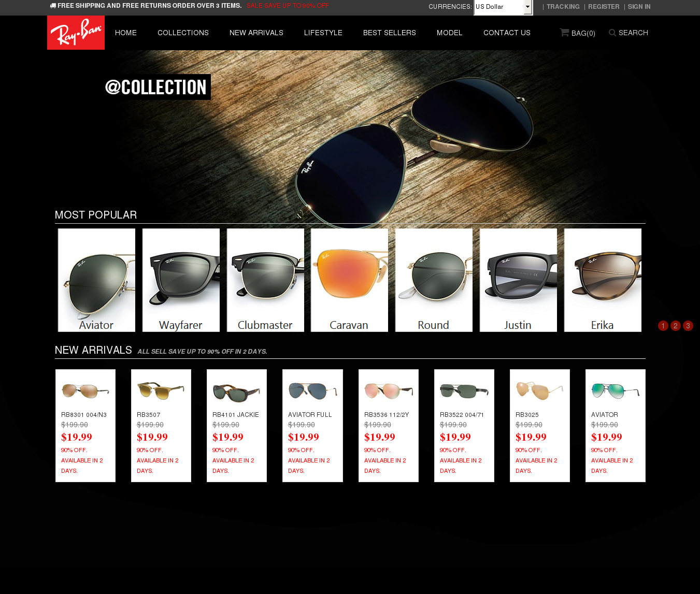Open the RB8301 004/N3 product image
700x594 pixels.
tap(85, 390)
